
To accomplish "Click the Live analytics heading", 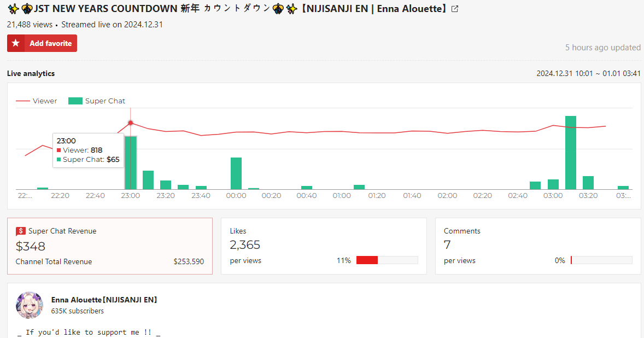I will (31, 73).
